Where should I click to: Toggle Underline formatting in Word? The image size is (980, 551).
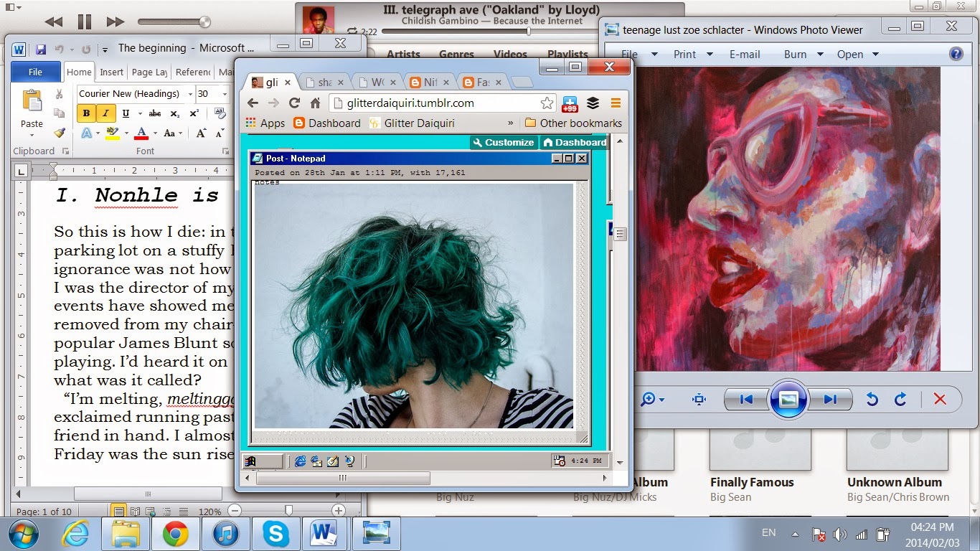click(126, 113)
